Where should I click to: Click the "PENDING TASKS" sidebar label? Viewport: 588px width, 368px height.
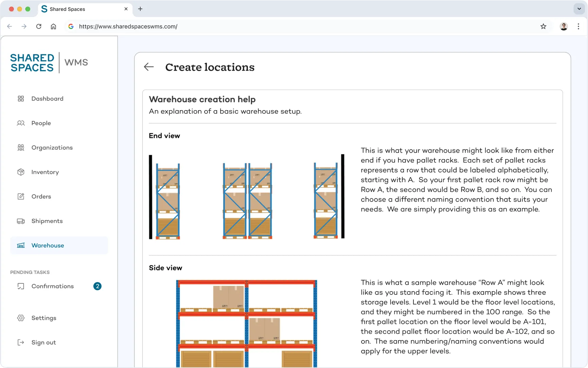tap(30, 272)
